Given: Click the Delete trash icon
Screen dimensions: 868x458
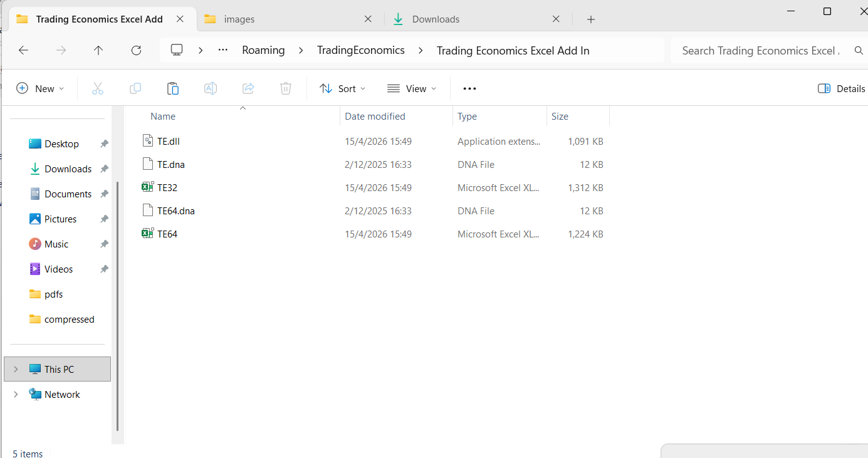Looking at the screenshot, I should pos(286,88).
